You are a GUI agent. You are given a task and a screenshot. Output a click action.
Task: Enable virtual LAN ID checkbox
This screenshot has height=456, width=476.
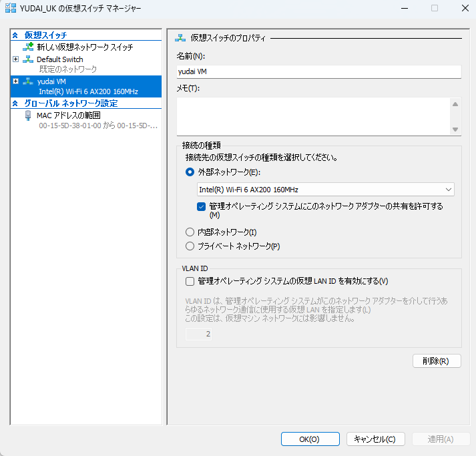190,281
